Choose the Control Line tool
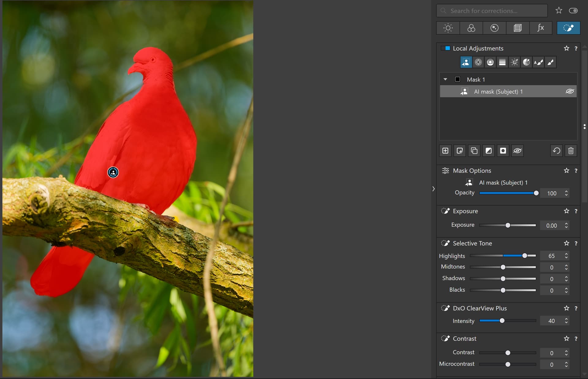The width and height of the screenshot is (588, 379). click(490, 63)
